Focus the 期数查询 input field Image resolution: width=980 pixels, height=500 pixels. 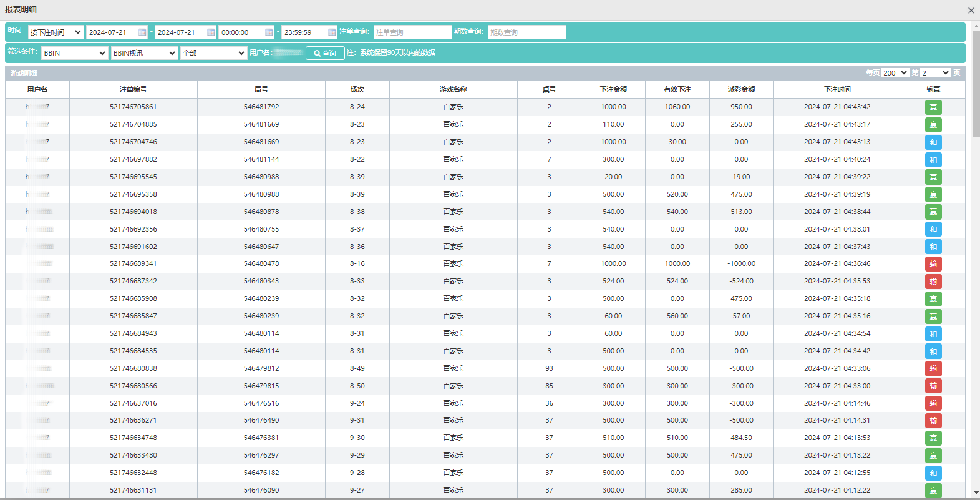pos(526,32)
